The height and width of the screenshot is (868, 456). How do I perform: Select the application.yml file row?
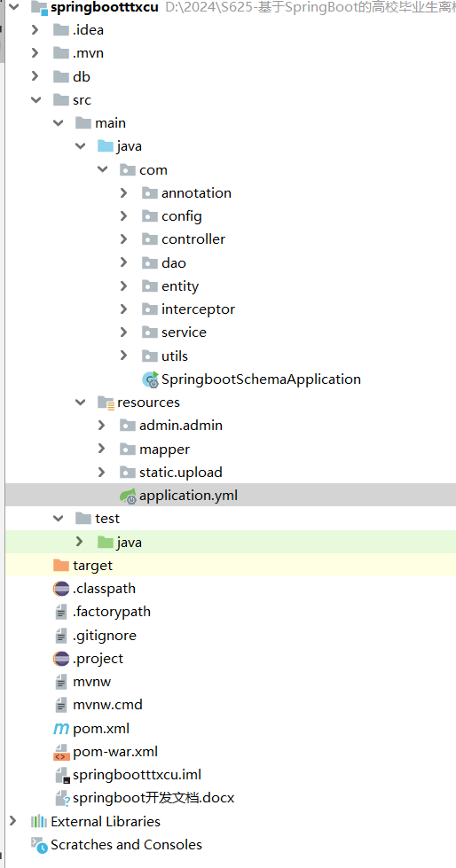[231, 496]
